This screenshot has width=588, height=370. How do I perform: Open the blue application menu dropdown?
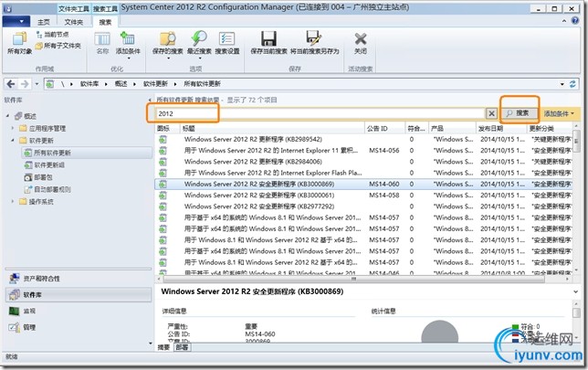pos(16,22)
